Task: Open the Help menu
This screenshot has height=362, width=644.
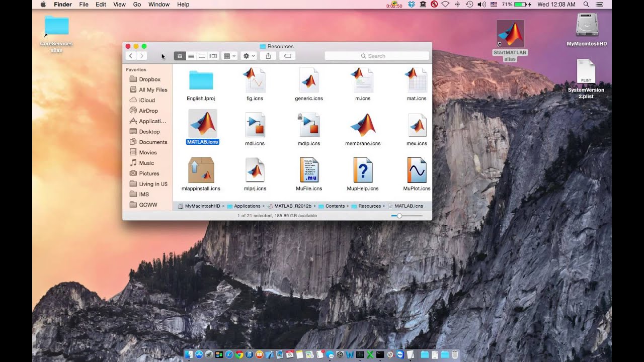Action: point(183,5)
